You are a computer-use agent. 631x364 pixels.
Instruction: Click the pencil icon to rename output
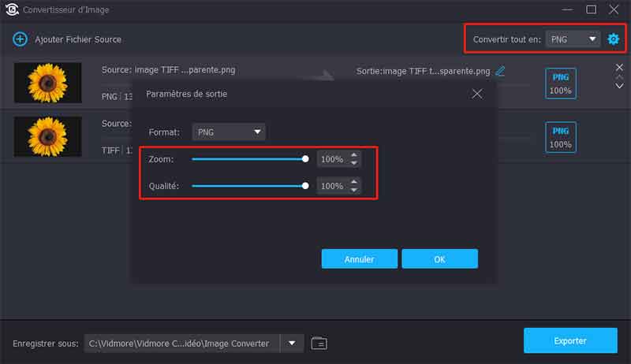tap(500, 71)
